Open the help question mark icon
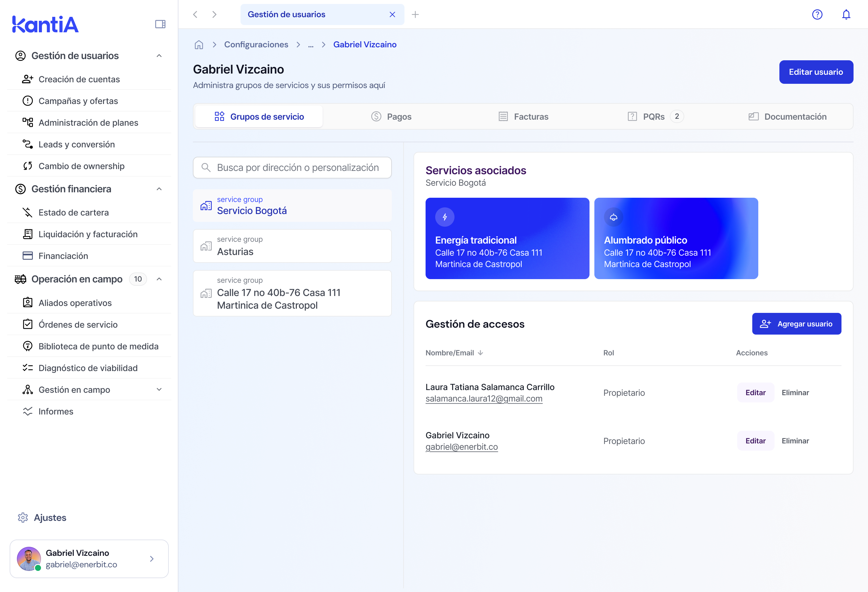The width and height of the screenshot is (868, 592). click(817, 14)
